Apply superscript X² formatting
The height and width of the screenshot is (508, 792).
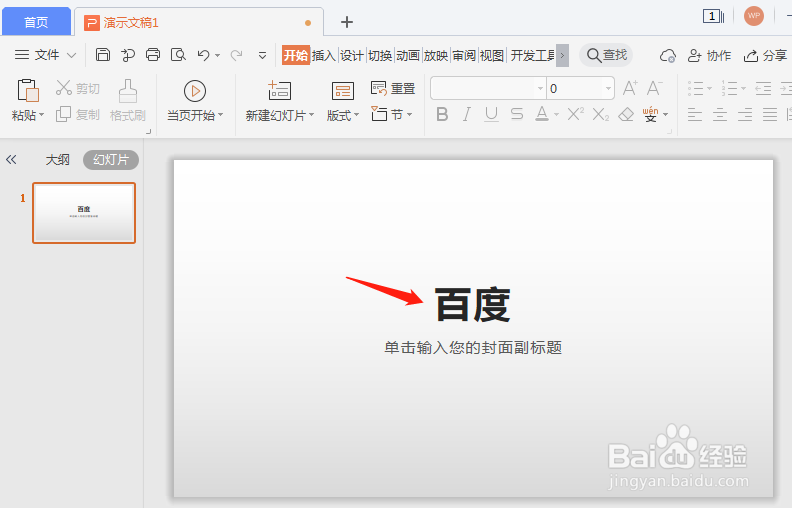coord(576,114)
